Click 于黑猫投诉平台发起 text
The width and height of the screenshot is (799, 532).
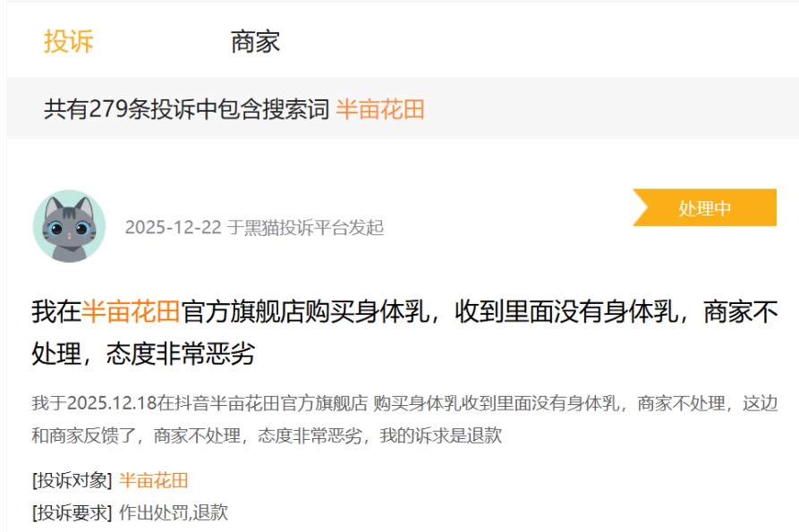[x=305, y=228]
